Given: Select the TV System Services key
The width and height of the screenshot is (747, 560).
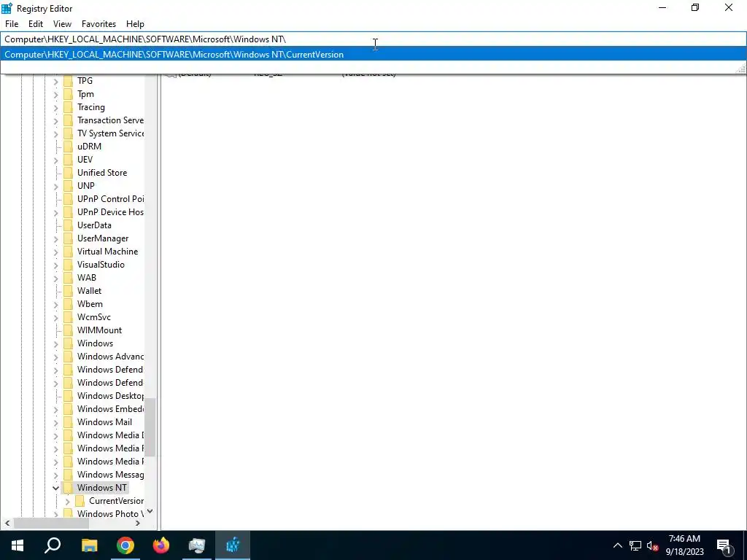Looking at the screenshot, I should 111,133.
